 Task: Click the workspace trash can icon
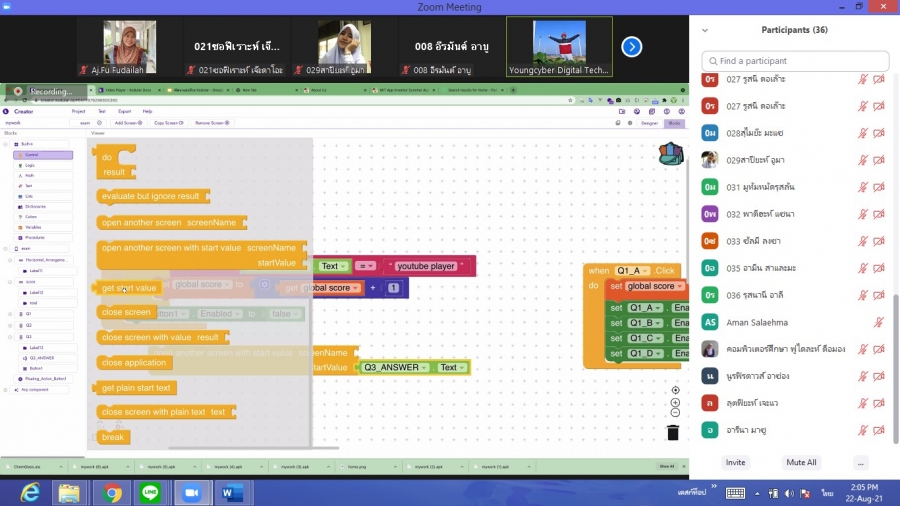click(x=673, y=433)
